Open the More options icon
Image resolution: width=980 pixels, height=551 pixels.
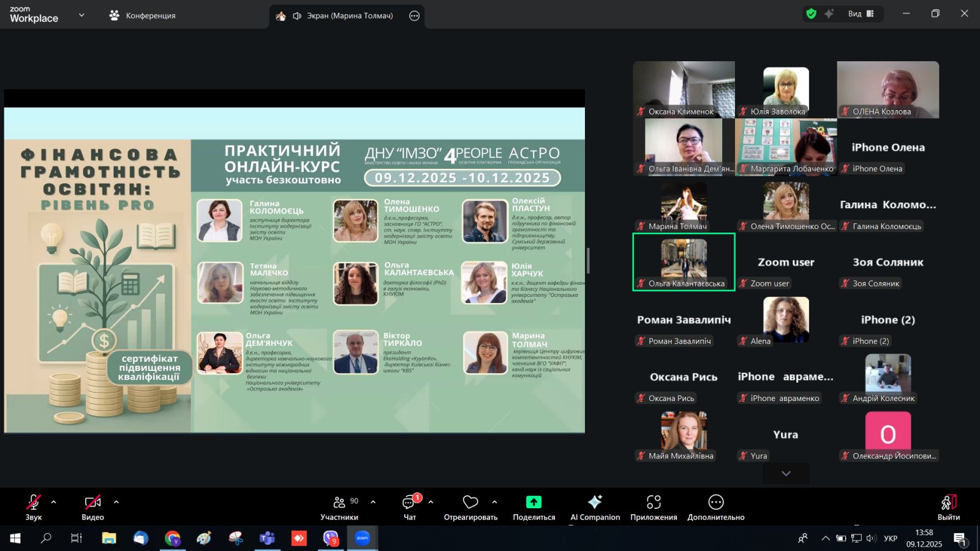pos(715,503)
